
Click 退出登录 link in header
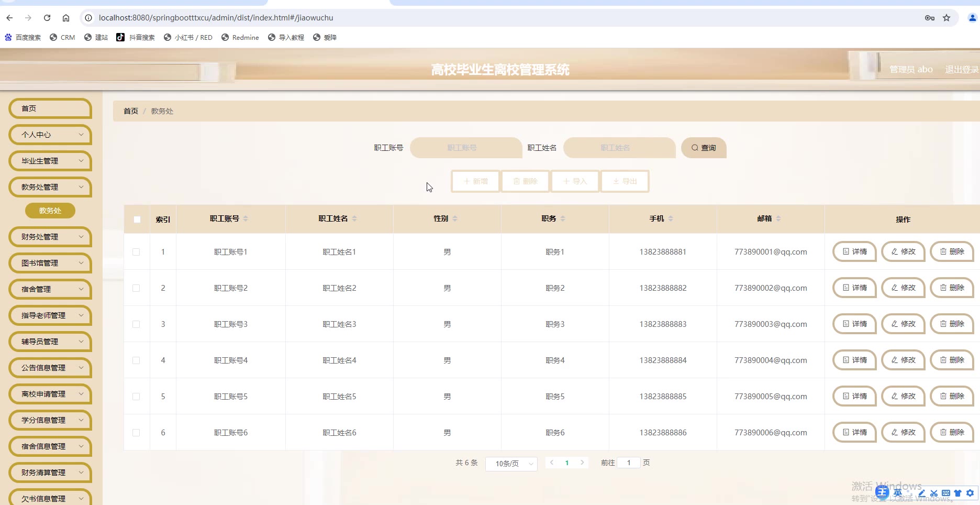961,70
